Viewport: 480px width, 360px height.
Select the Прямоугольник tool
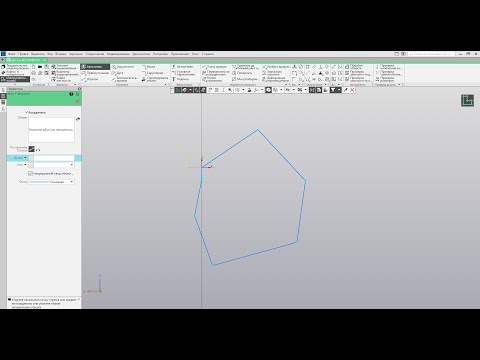95,73
